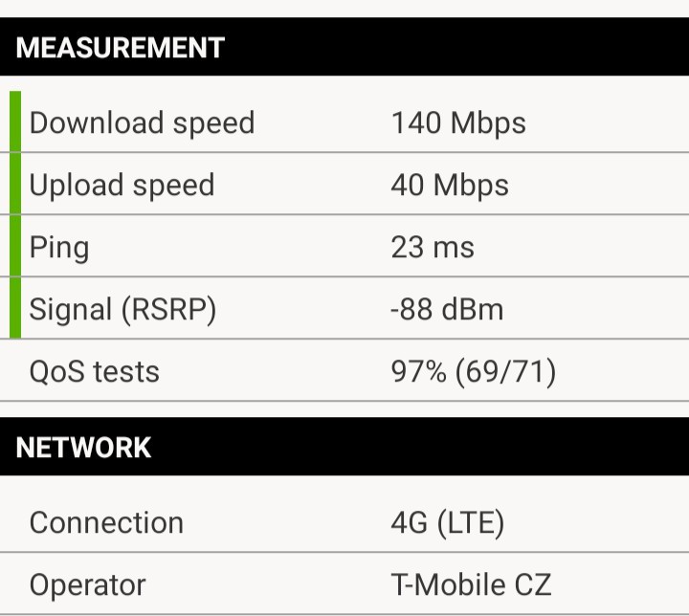Select the Ping row label
Screen dimensions: 689x616
pos(59,247)
